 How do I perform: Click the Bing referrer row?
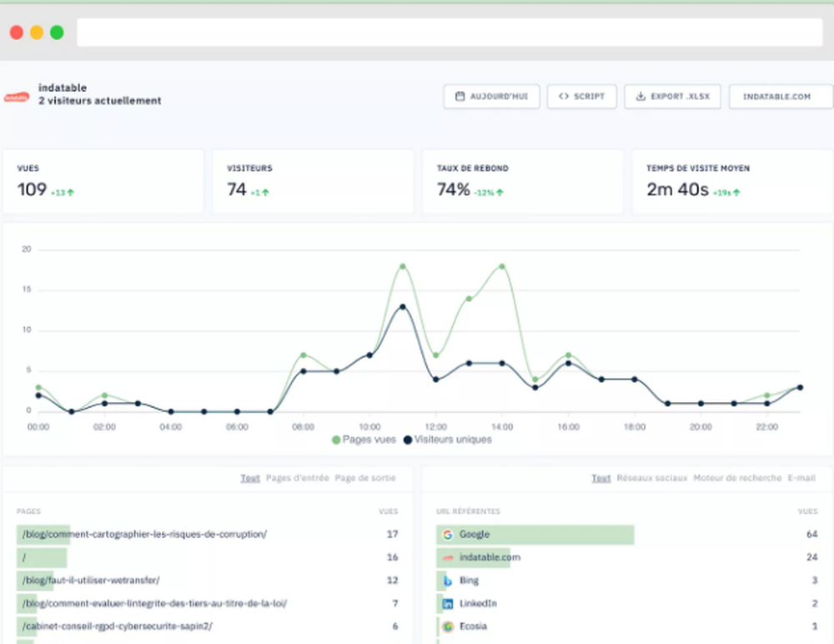click(x=628, y=580)
